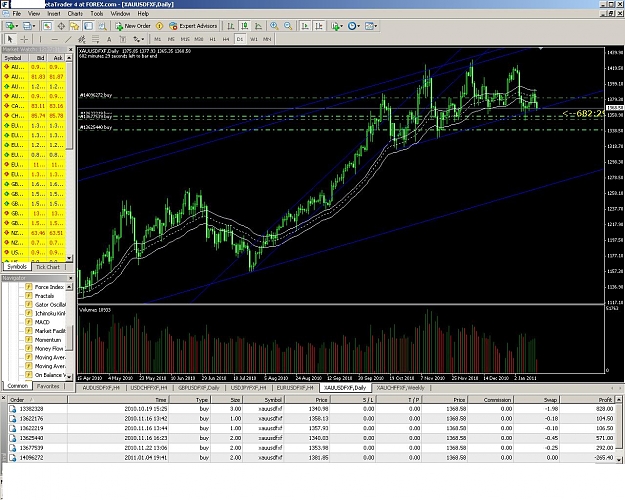Click the New Order button
Image resolution: width=625 pixels, height=500 pixels.
click(133, 26)
